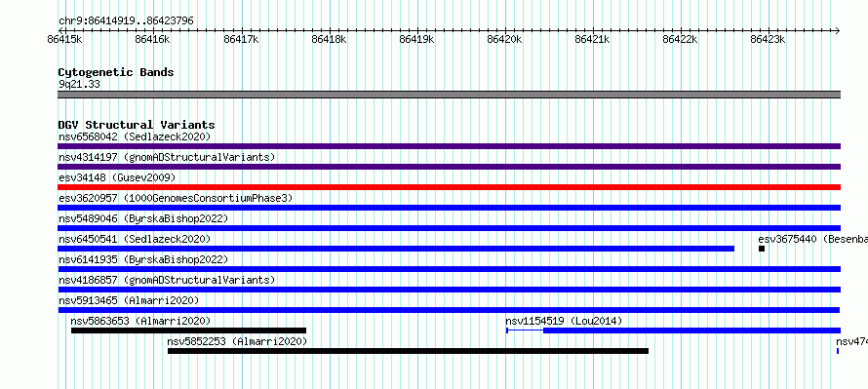Click the DGV Structural Variants track title
The image size is (868, 389).
[137, 125]
